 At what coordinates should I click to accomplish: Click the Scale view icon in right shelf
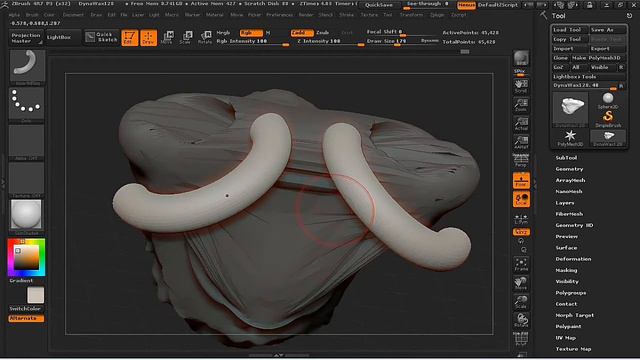click(x=521, y=302)
